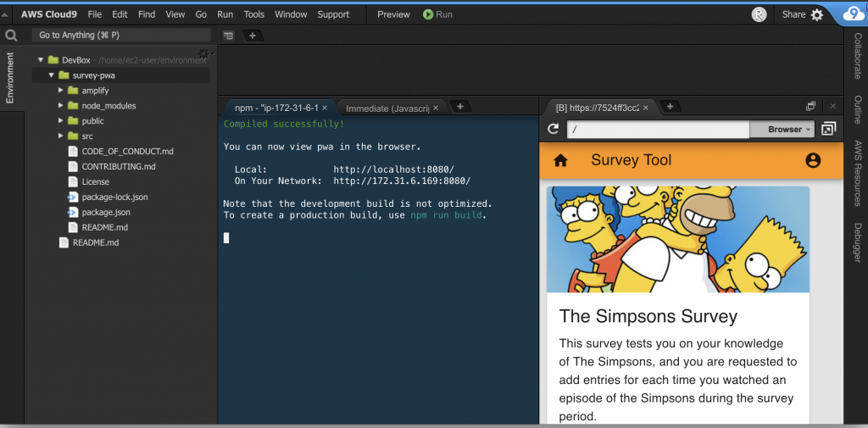Click the Share button
The width and height of the screenshot is (868, 428).
[x=793, y=14]
